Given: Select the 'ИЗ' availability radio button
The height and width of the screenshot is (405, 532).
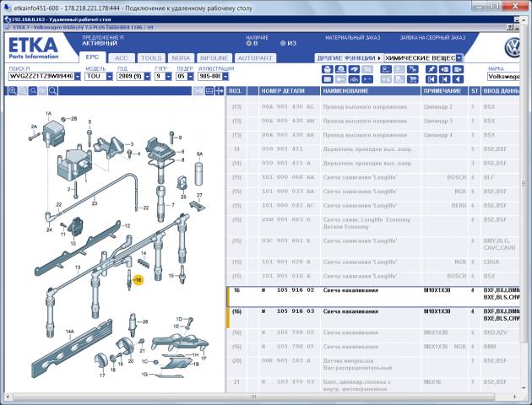Looking at the screenshot, I should tap(283, 43).
